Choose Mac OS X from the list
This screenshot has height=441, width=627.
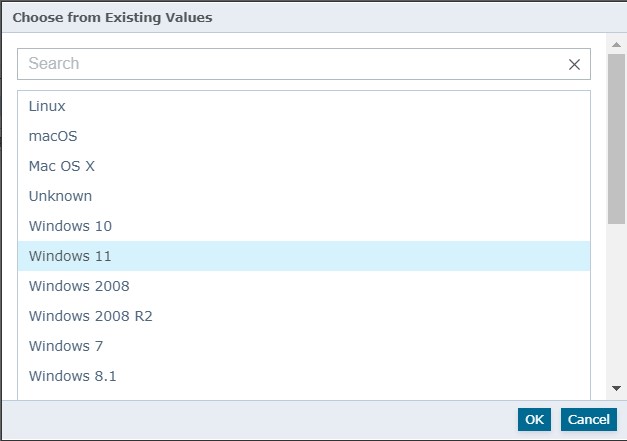304,166
